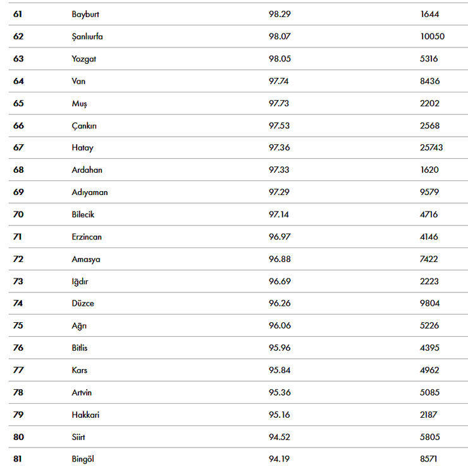Click the Hakkari percentage 95.16
Image resolution: width=468 pixels, height=476 pixels.
279,415
